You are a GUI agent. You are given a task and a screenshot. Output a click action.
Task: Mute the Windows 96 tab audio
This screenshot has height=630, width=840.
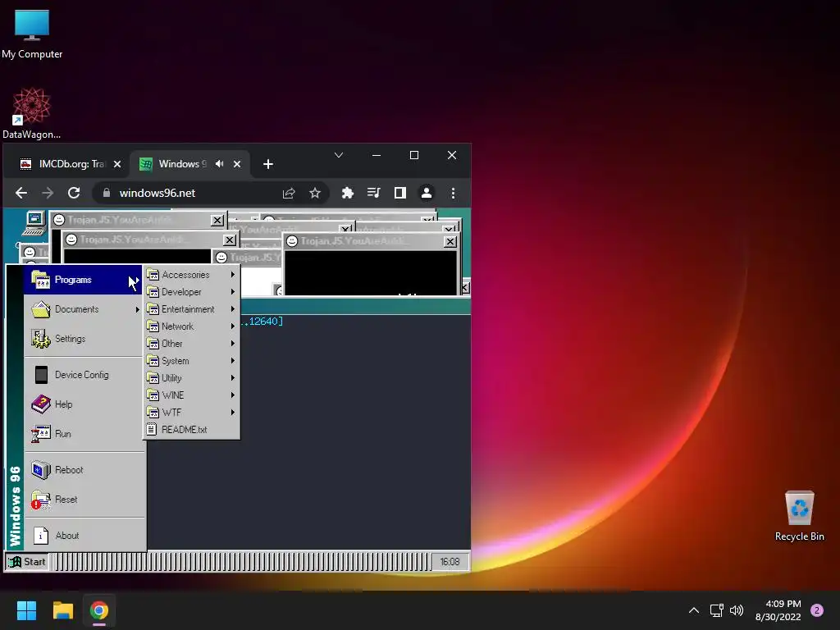pos(219,164)
